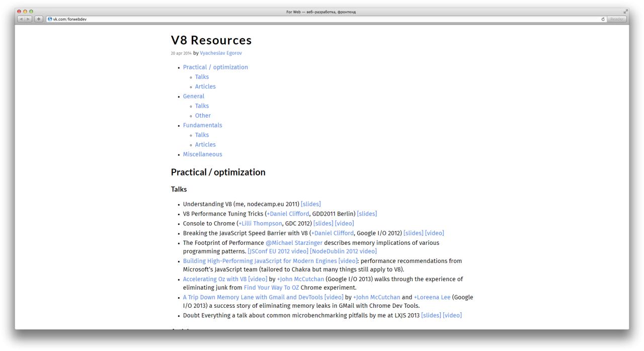Open NodeDublin 2012 video link
Image resolution: width=644 pixels, height=351 pixels.
(343, 251)
